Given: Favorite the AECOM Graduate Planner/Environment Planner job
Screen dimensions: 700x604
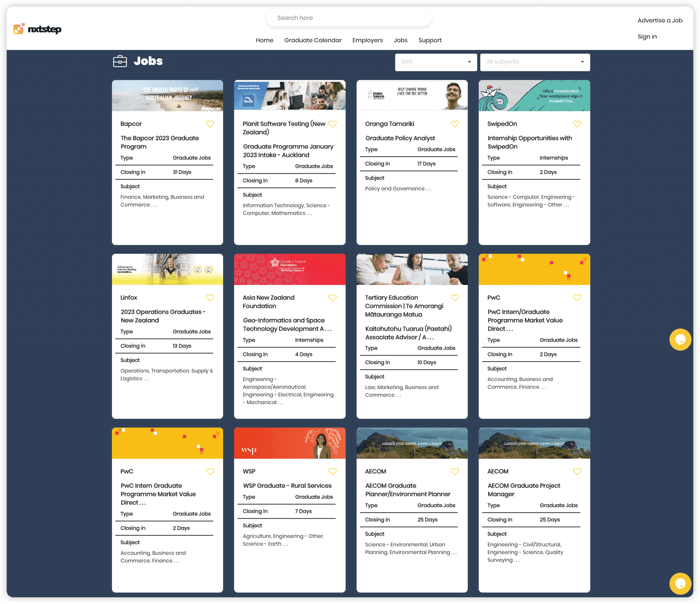Looking at the screenshot, I should [x=455, y=472].
